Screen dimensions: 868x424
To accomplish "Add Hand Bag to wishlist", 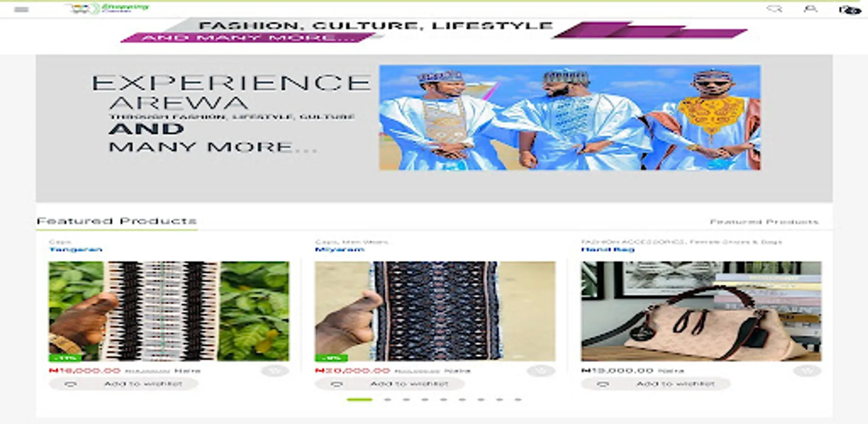I will [656, 384].
